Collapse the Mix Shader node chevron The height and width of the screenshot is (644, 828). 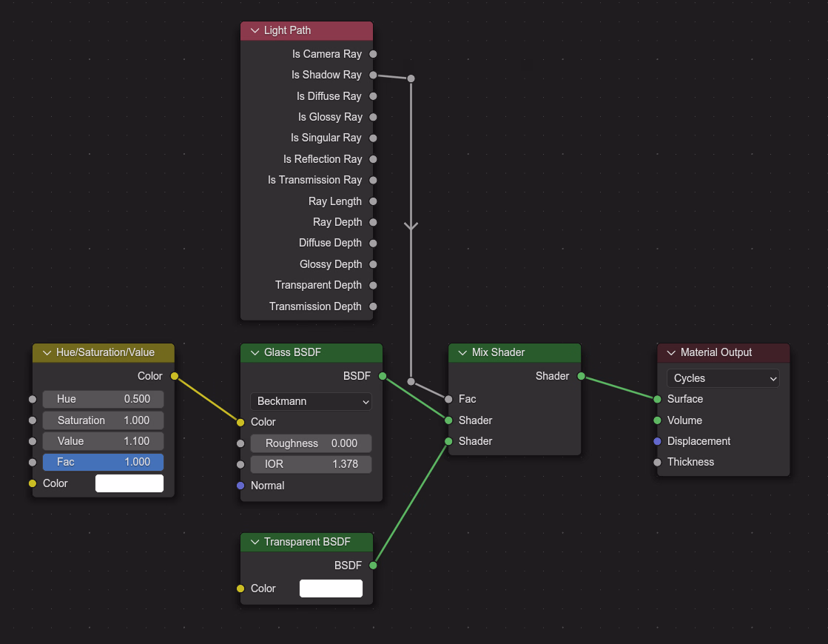click(x=462, y=353)
